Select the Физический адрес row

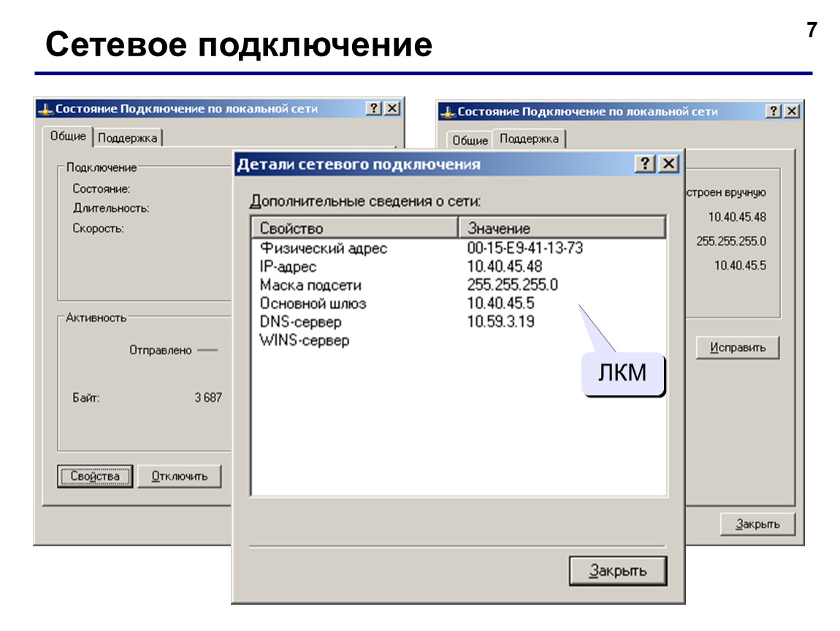coord(459,248)
